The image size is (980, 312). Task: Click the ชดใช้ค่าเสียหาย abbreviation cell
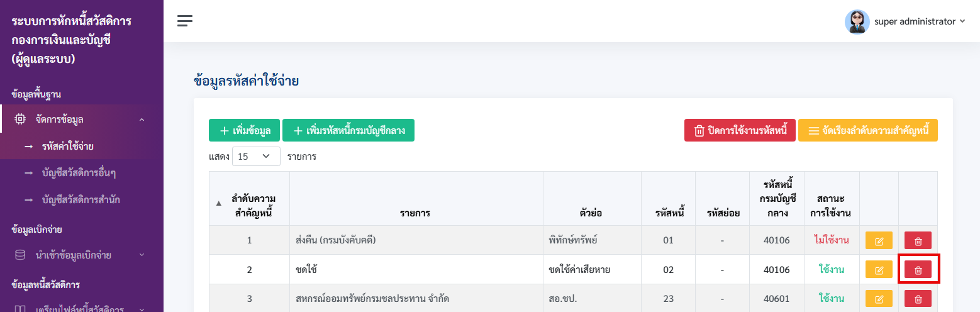click(592, 269)
